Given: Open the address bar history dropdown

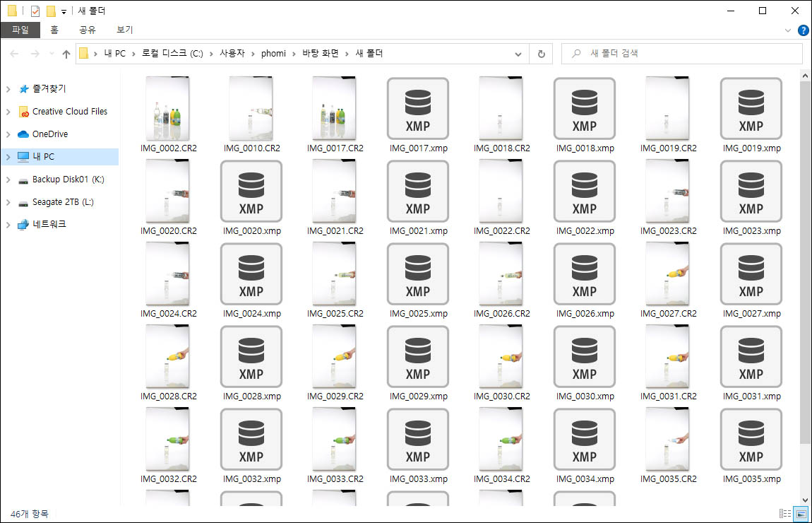Looking at the screenshot, I should pos(518,54).
